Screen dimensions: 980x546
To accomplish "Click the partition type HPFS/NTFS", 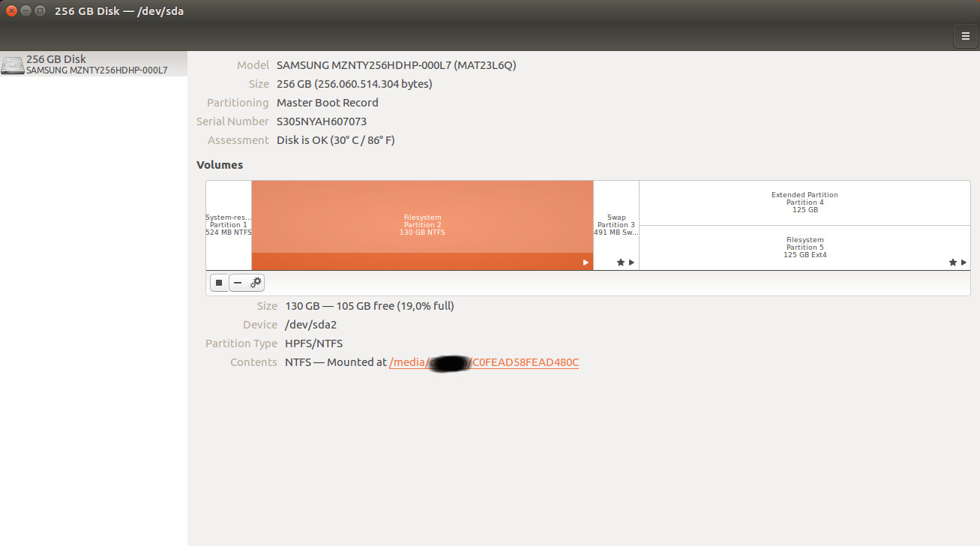I will click(313, 343).
